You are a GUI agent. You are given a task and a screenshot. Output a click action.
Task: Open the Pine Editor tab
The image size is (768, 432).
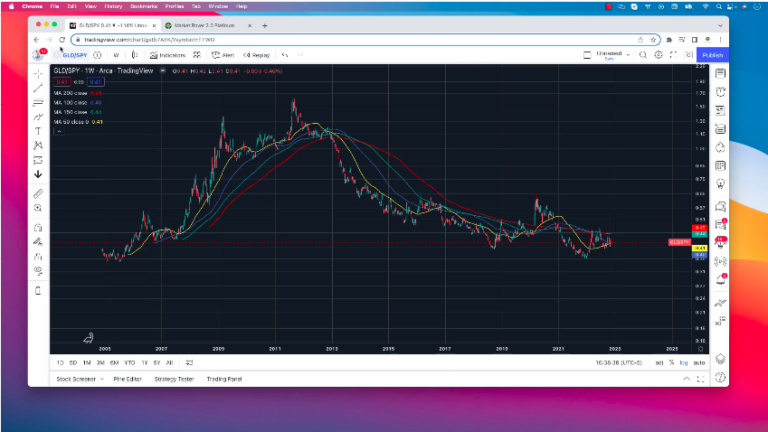pyautogui.click(x=127, y=380)
